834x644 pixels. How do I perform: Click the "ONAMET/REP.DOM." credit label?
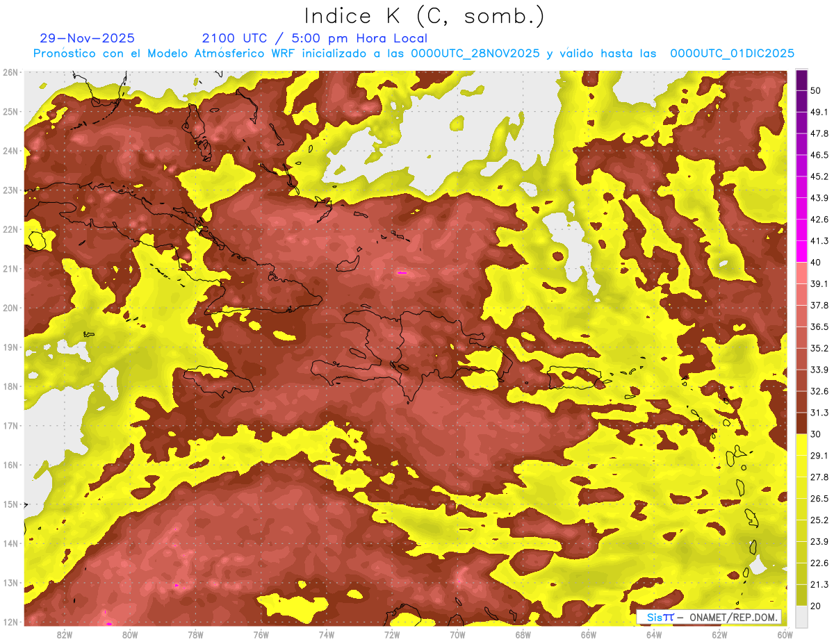(733, 617)
